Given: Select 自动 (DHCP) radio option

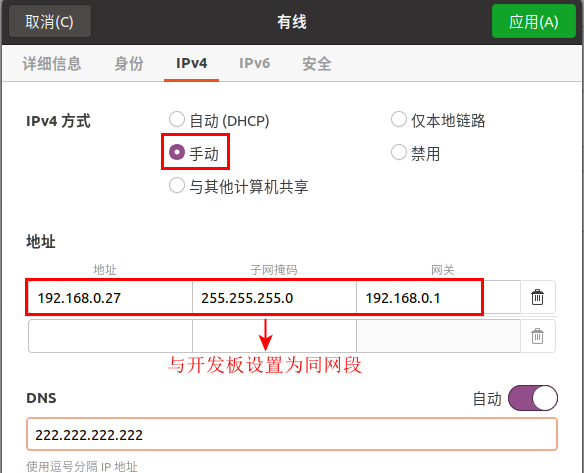Looking at the screenshot, I should tap(219, 120).
